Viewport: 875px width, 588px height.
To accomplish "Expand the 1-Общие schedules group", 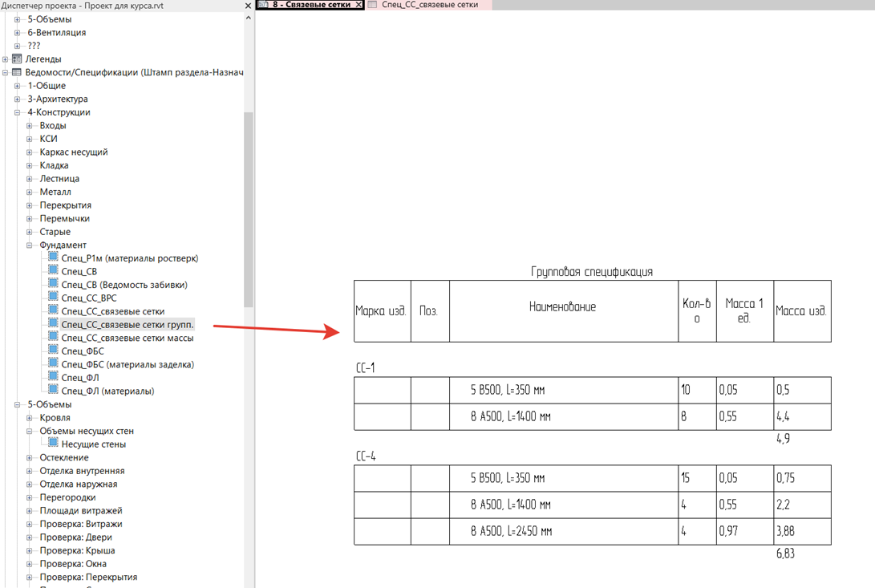I will click(17, 86).
